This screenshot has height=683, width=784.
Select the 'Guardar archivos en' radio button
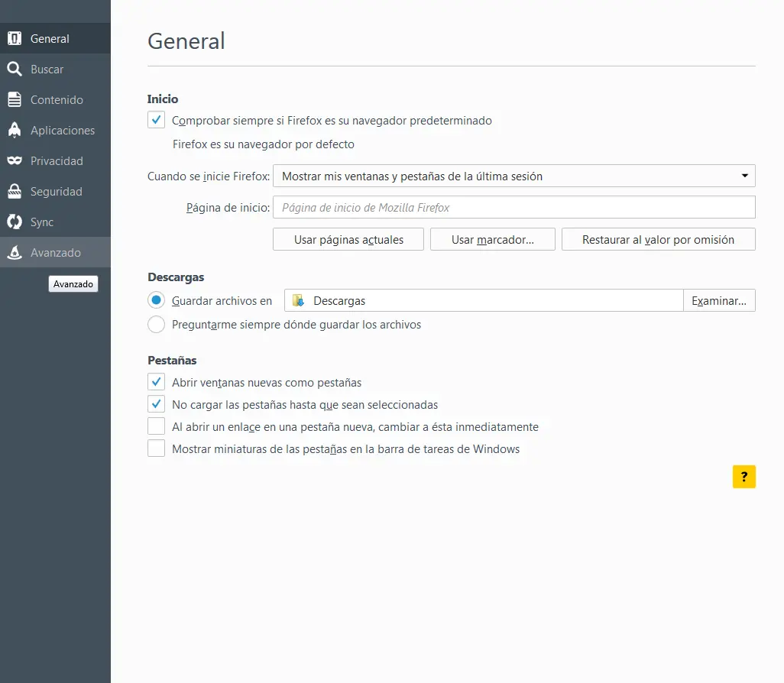tap(156, 300)
